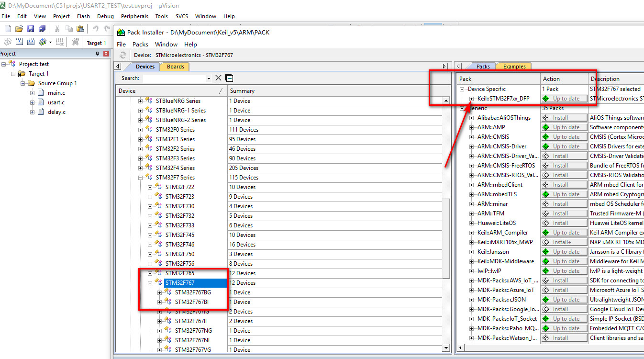Screen dimensions: 644x359
Task: Expand usart.c in the project tree
Action: click(x=32, y=102)
